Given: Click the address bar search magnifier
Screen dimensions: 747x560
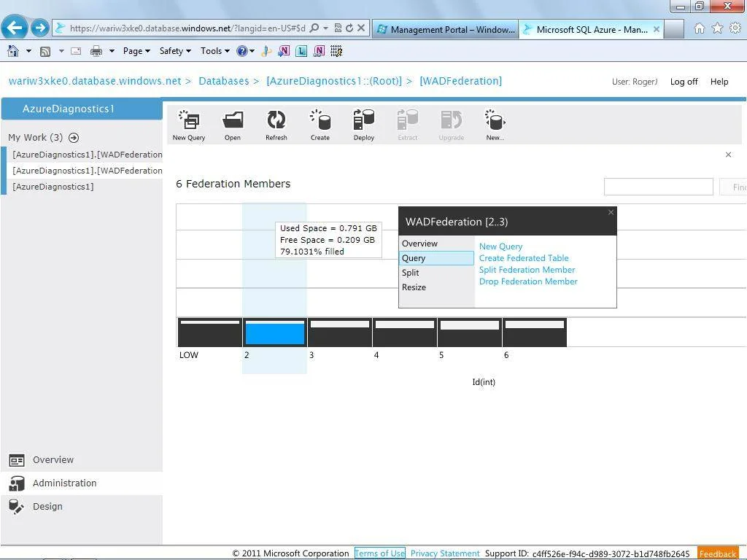Looking at the screenshot, I should click(x=314, y=28).
